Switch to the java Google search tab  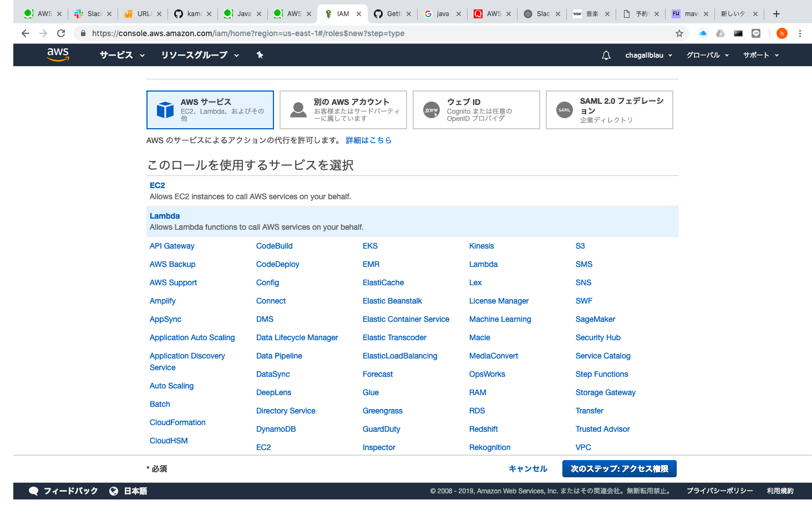point(443,14)
